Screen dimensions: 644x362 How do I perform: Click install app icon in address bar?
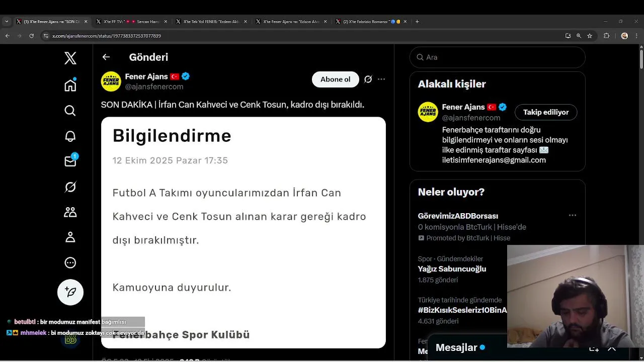coord(568,36)
